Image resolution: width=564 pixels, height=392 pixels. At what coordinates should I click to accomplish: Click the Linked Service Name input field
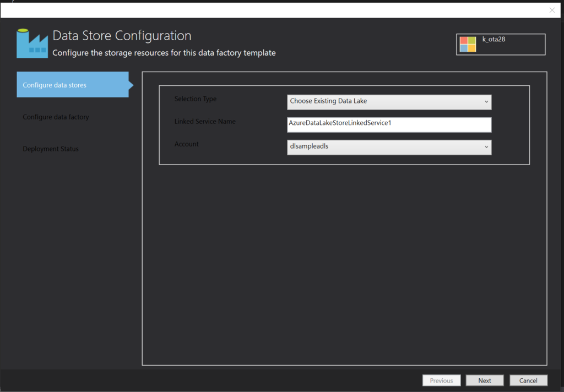coord(389,124)
